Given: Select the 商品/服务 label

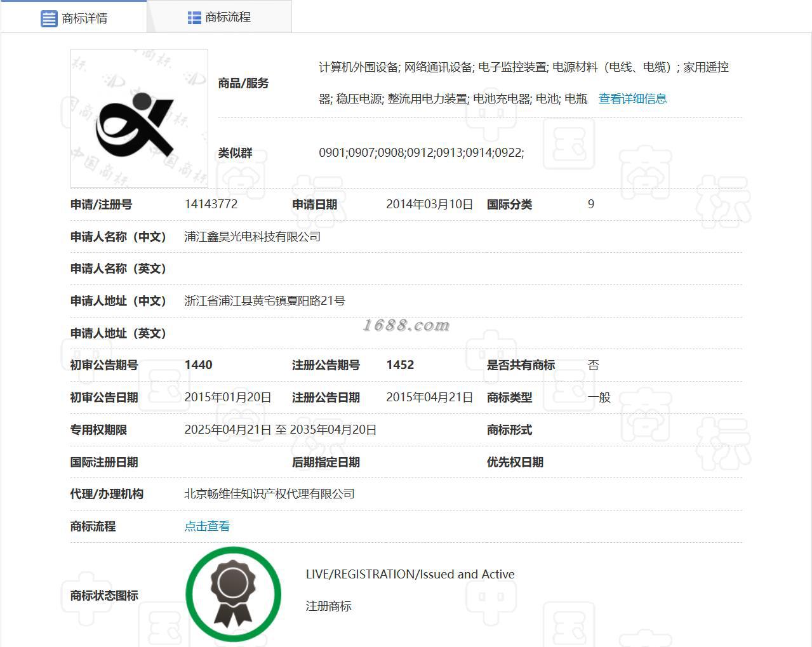Looking at the screenshot, I should tap(243, 83).
